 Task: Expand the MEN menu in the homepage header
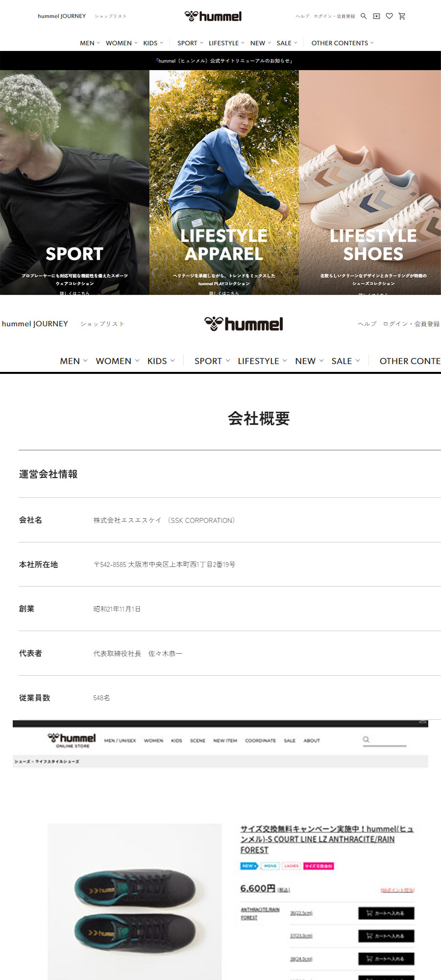(90, 43)
